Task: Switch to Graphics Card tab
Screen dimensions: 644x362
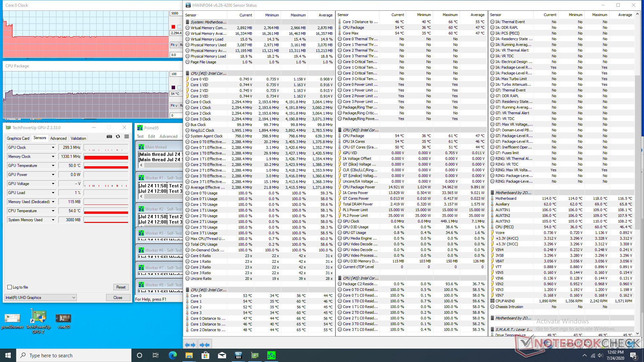Action: point(18,138)
